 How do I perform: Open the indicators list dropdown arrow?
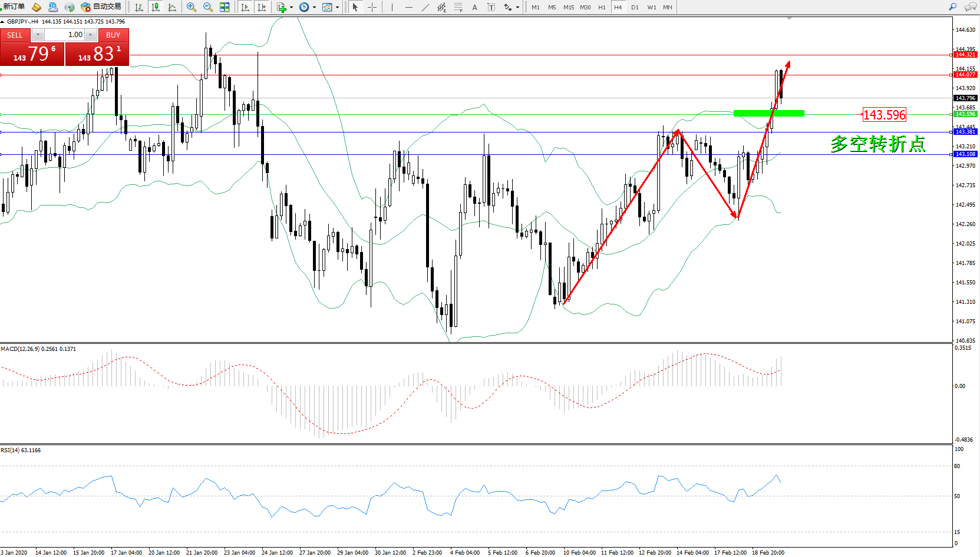(x=291, y=8)
